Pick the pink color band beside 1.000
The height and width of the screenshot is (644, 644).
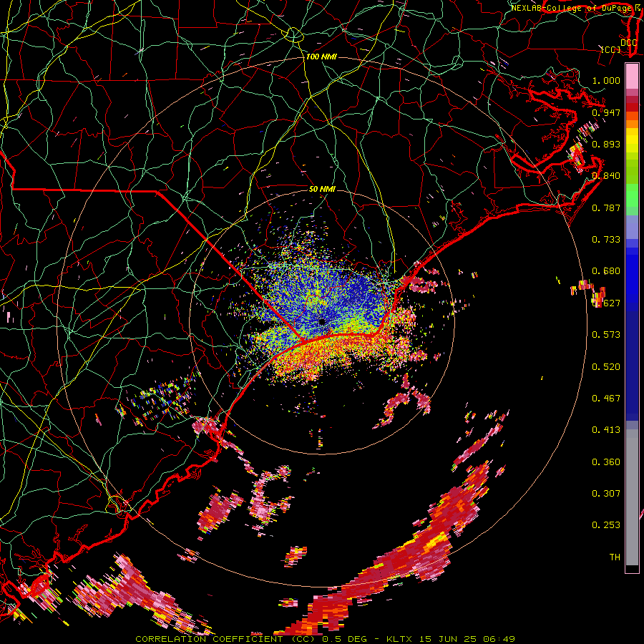632,77
